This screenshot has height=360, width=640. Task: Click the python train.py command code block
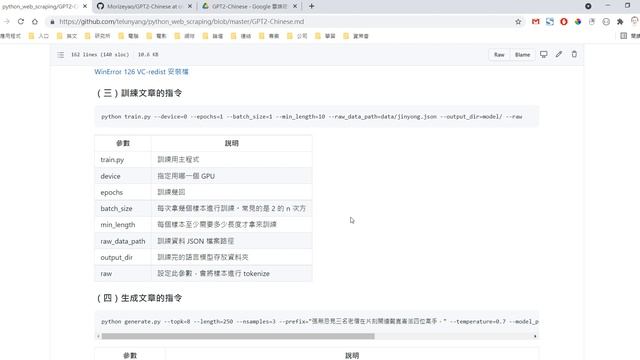coord(317,117)
